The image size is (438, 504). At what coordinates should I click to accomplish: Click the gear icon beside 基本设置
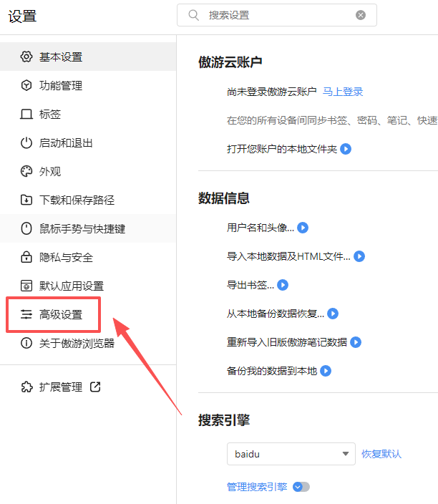coord(26,57)
